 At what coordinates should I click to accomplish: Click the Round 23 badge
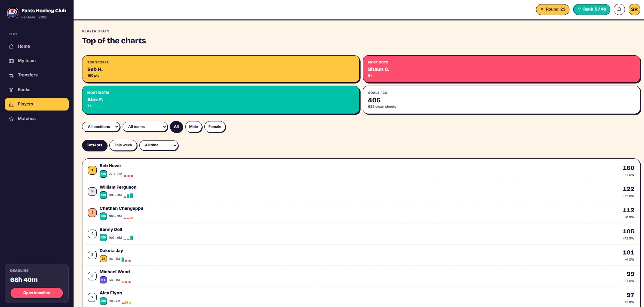[x=552, y=9]
